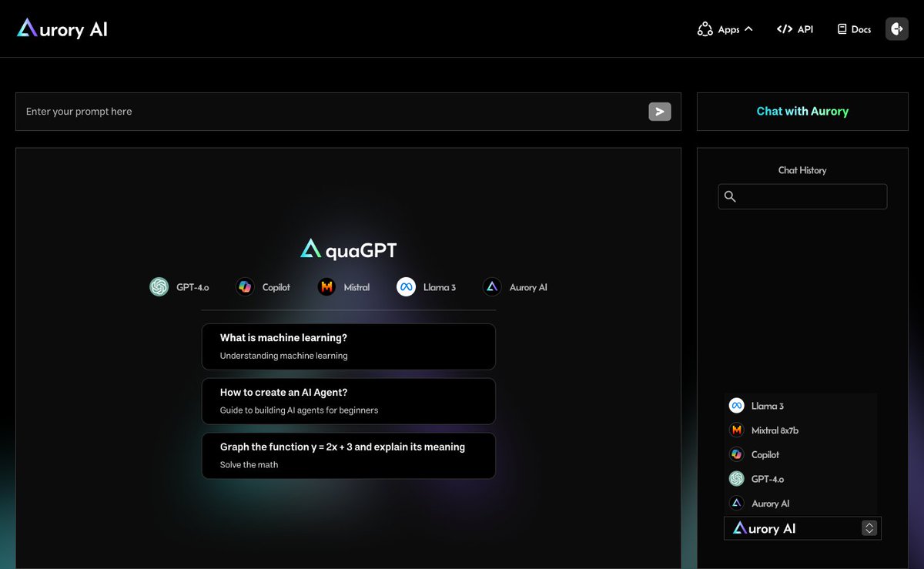The height and width of the screenshot is (569, 924).
Task: Select the Mistral model icon above prompts
Action: coord(326,287)
